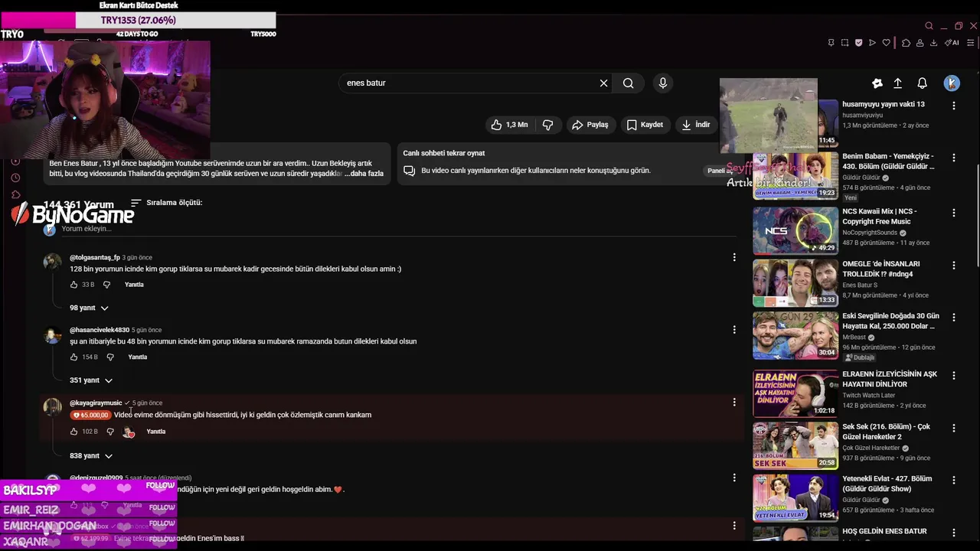Image resolution: width=980 pixels, height=551 pixels.
Task: Open the 'Sıralama ölçütü' sort menu
Action: pyautogui.click(x=166, y=203)
